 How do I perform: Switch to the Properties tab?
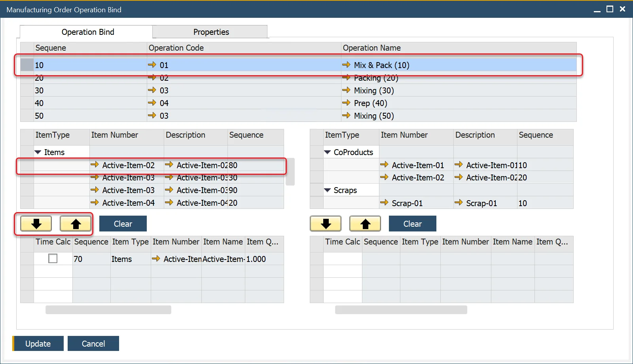click(x=210, y=32)
